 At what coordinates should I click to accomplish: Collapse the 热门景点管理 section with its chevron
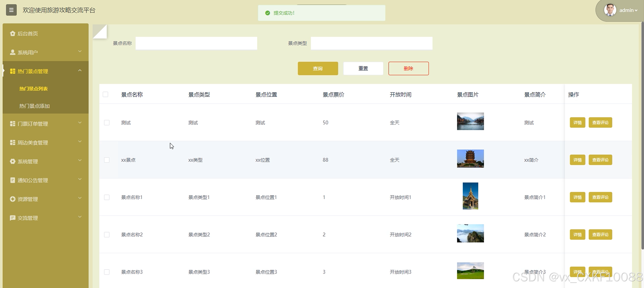pyautogui.click(x=80, y=71)
